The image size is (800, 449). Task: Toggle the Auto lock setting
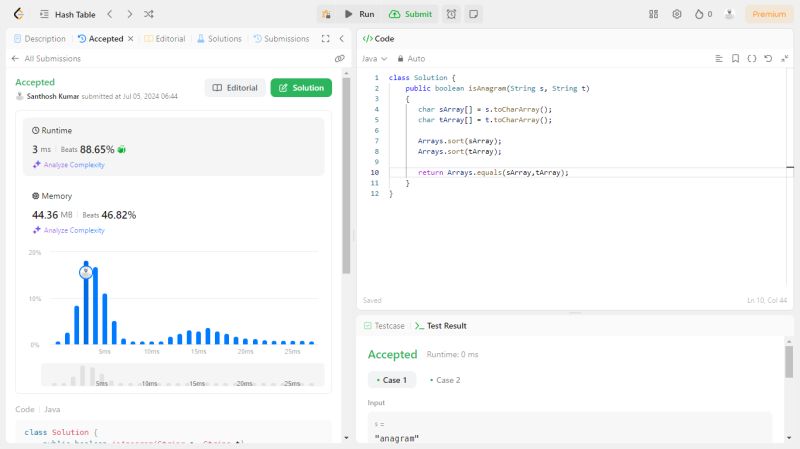point(411,59)
